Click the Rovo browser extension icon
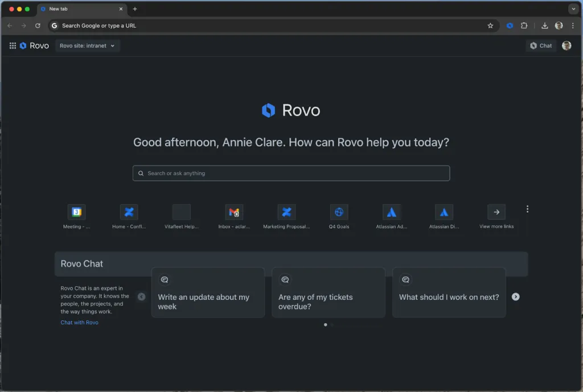 coord(510,26)
